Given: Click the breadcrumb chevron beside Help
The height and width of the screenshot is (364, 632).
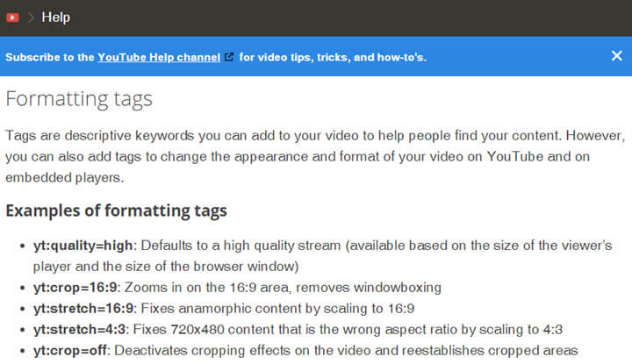Looking at the screenshot, I should pyautogui.click(x=31, y=18).
